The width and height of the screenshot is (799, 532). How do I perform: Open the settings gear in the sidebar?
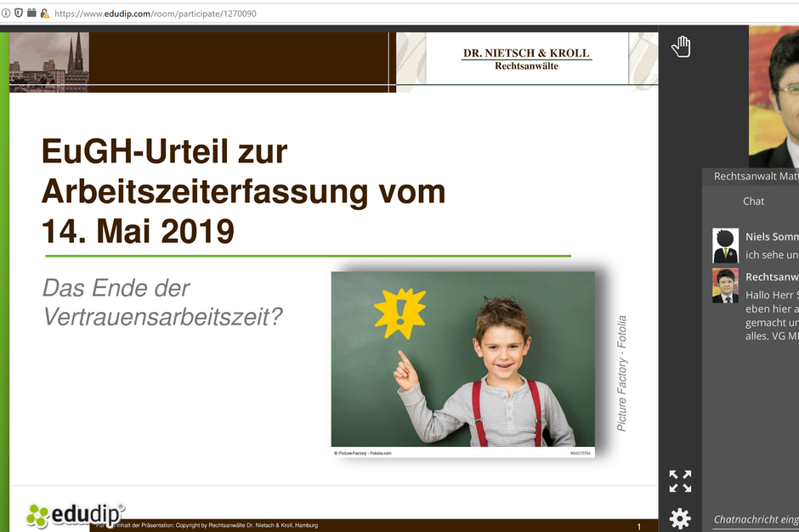680,518
